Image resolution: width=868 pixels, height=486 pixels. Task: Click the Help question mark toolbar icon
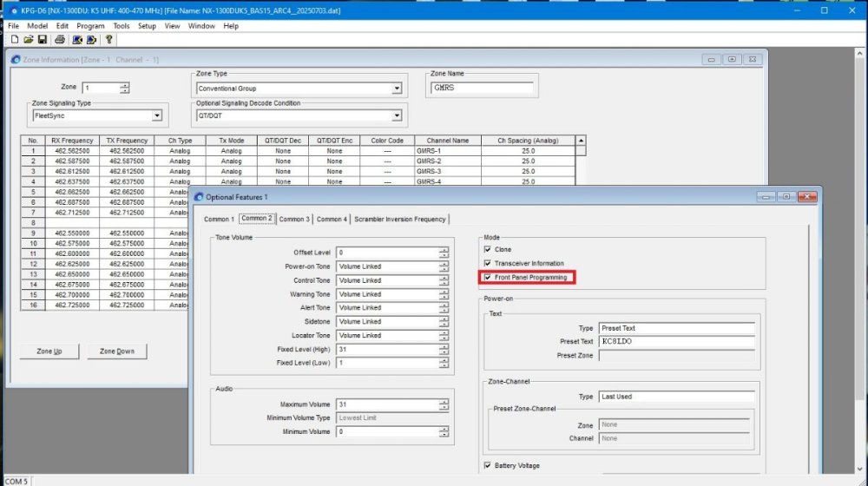tap(108, 39)
